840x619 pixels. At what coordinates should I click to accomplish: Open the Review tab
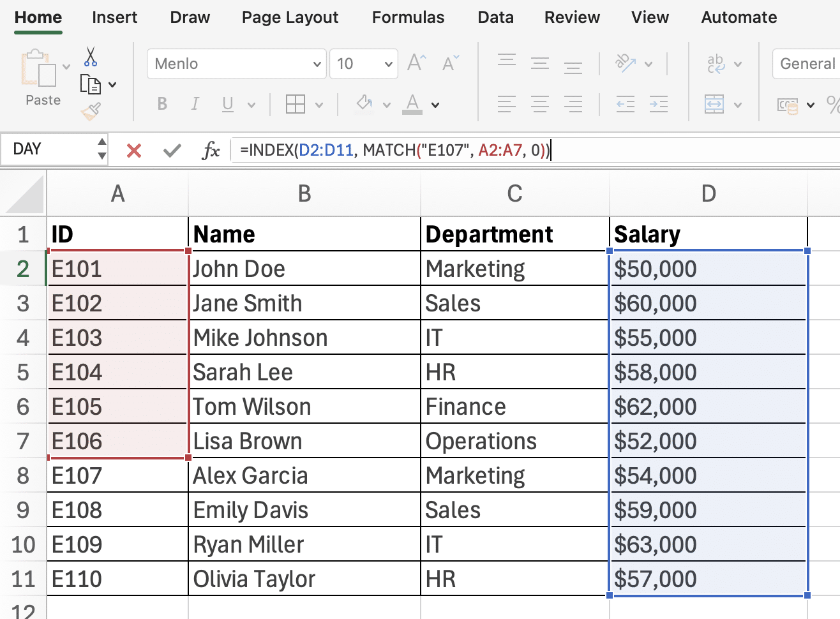(x=572, y=17)
